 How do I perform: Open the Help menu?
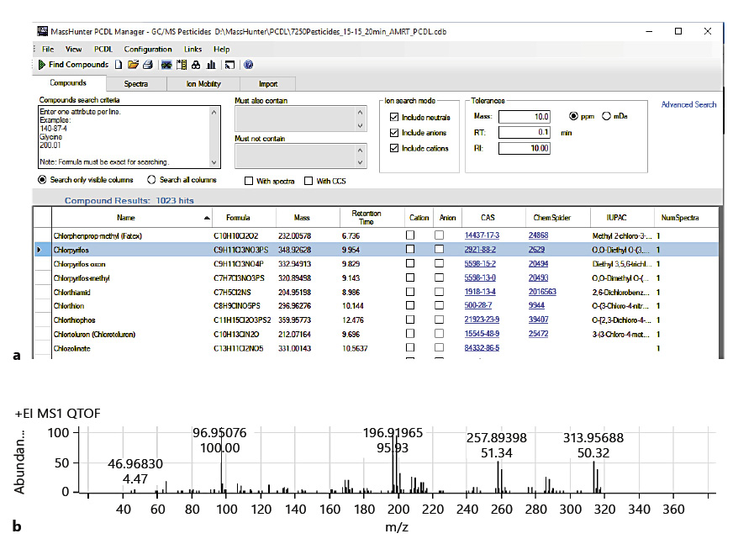(222, 49)
